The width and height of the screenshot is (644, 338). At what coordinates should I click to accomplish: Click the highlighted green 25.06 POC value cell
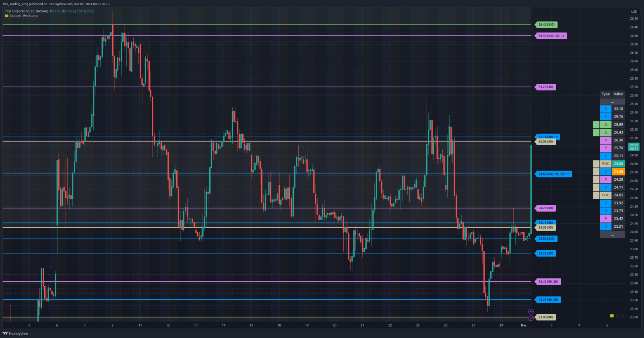[619, 164]
